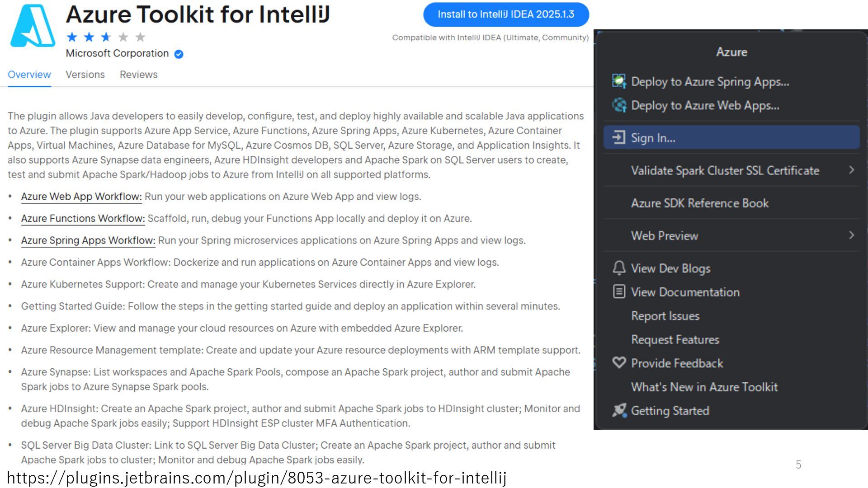Click the View Documentation page icon
This screenshot has height=488, width=868.
coord(619,291)
